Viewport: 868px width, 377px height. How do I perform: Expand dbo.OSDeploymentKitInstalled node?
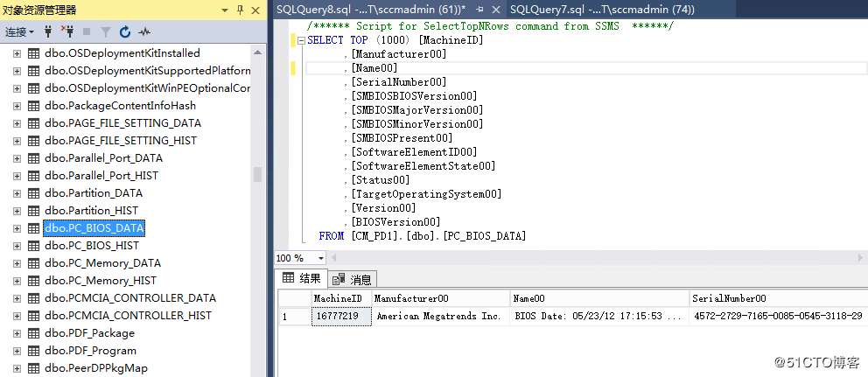pyautogui.click(x=17, y=53)
